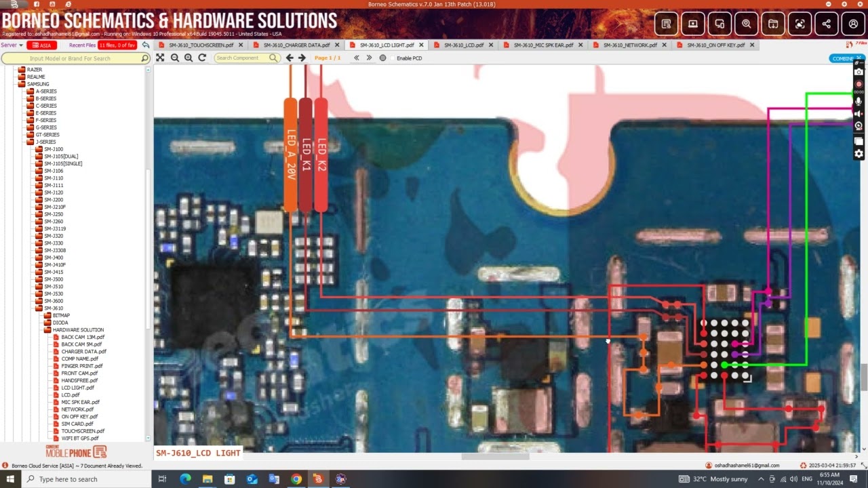The height and width of the screenshot is (488, 868).
Task: Switch to SM-J610_MIC SPK EAR.pdf tab
Action: click(x=544, y=45)
